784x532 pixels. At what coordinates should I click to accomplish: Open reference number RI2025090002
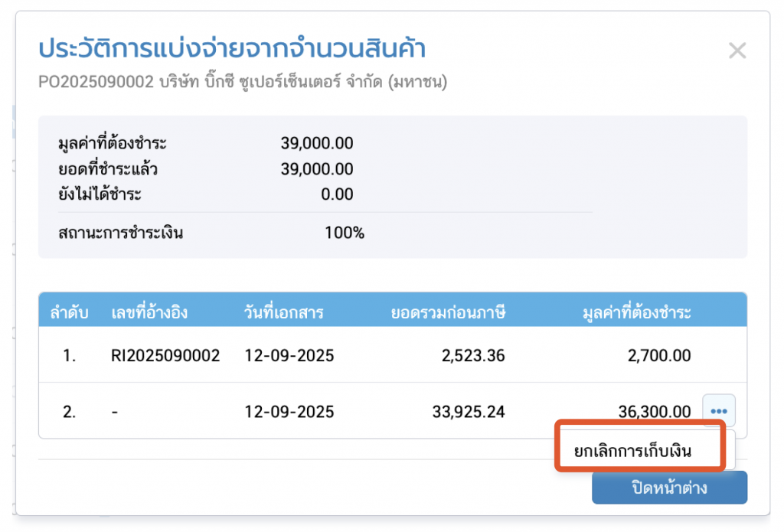[165, 356]
